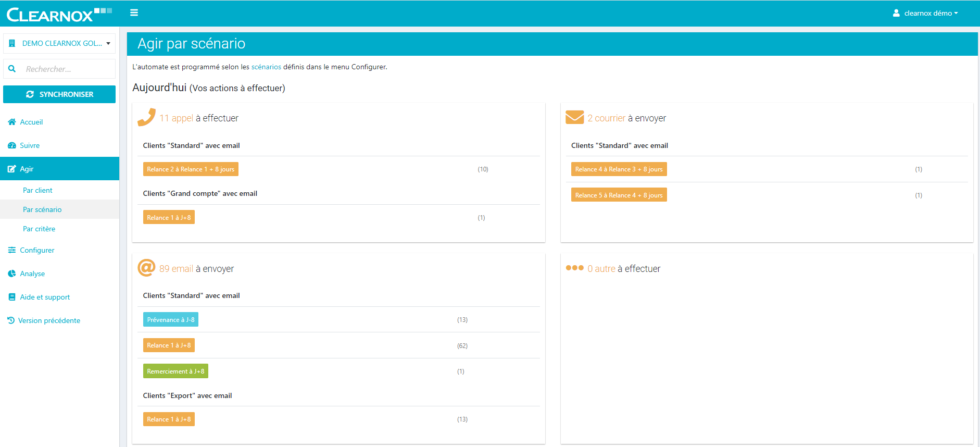Screen dimensions: 980x447
Task: Click the user profile icon
Action: coord(896,13)
